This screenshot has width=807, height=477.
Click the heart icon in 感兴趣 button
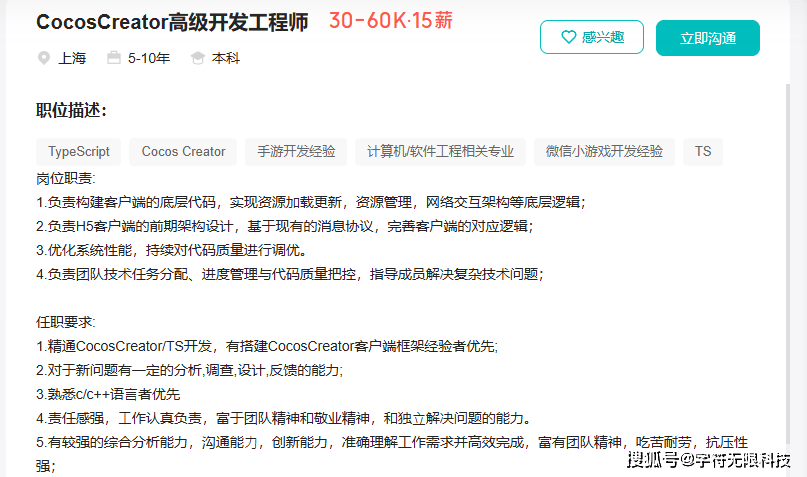click(x=568, y=37)
